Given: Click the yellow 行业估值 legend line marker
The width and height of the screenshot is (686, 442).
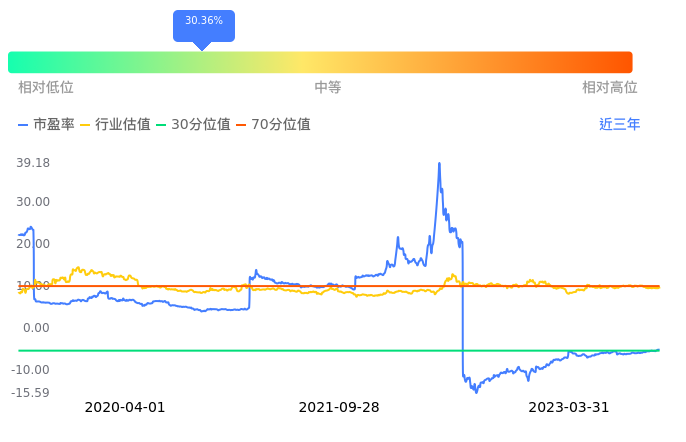Looking at the screenshot, I should (85, 125).
